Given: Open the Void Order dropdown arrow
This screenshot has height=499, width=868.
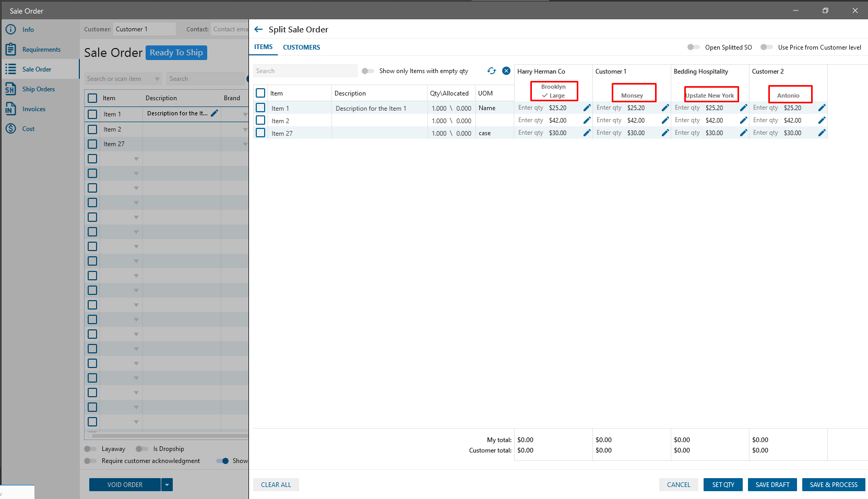Looking at the screenshot, I should tap(167, 485).
